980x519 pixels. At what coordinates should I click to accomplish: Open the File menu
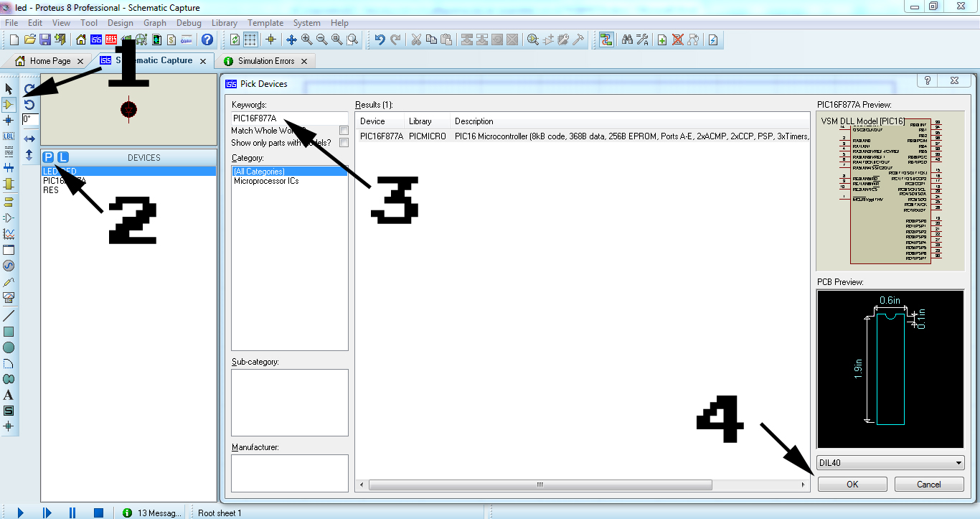point(11,23)
